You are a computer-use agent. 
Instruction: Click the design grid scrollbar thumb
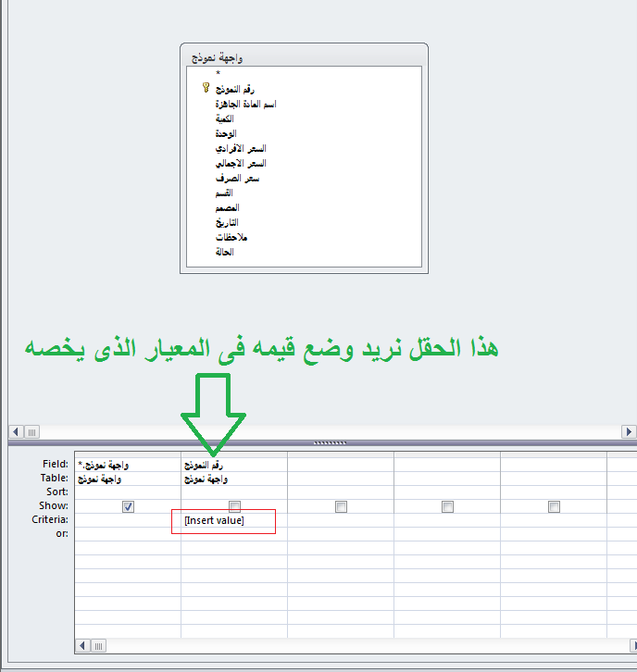coord(98,645)
